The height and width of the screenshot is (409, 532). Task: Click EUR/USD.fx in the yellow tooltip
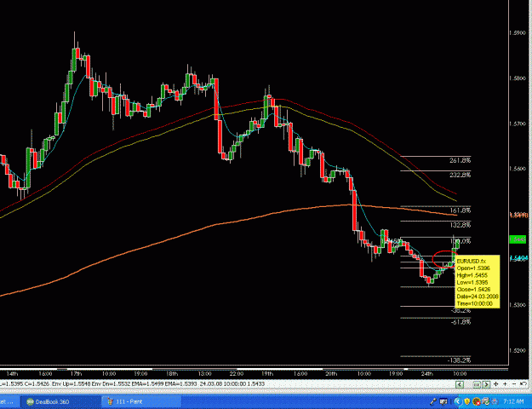tap(472, 262)
